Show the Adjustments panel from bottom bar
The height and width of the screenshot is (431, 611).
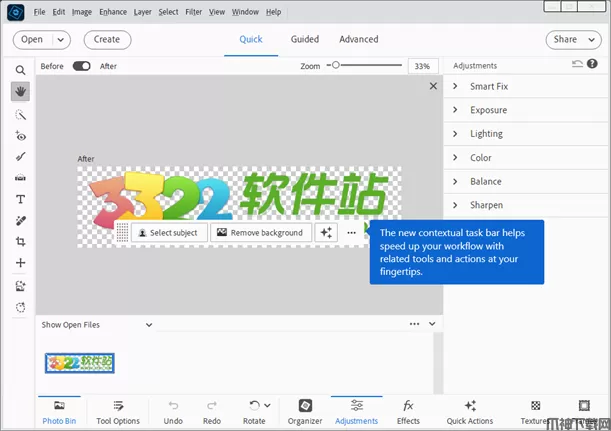click(357, 412)
